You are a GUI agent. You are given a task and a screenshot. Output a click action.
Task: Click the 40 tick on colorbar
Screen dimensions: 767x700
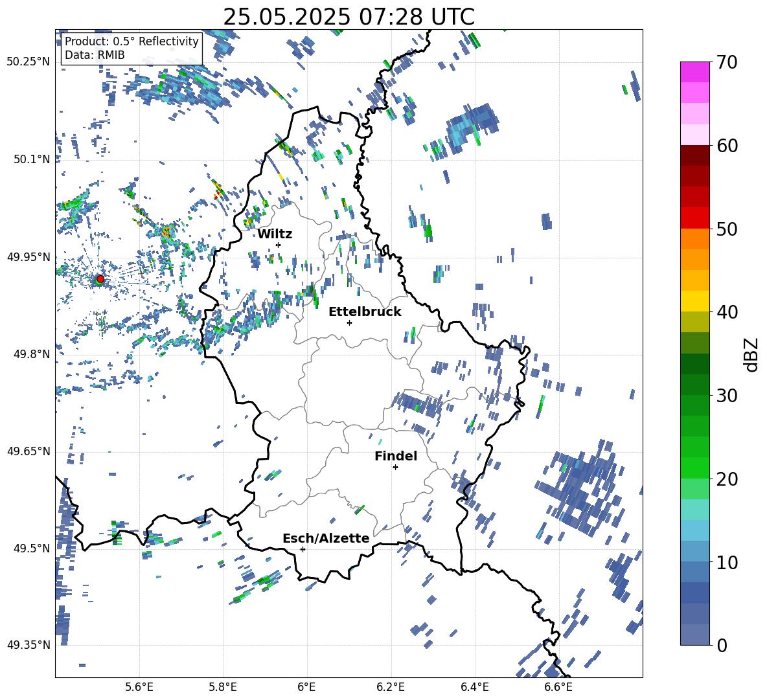[726, 312]
